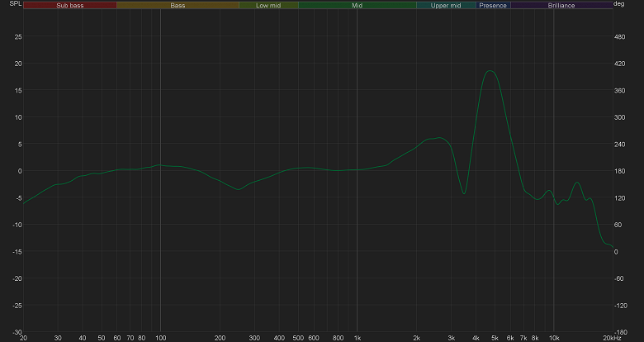644x342 pixels.
Task: Click the 2k frequency axis label
Action: pyautogui.click(x=416, y=338)
